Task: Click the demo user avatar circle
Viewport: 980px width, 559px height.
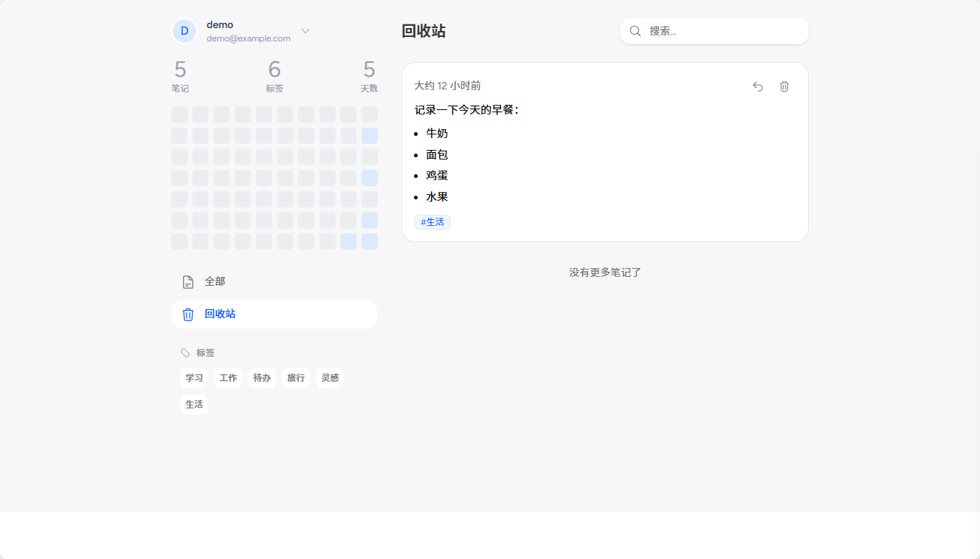Action: (x=184, y=31)
